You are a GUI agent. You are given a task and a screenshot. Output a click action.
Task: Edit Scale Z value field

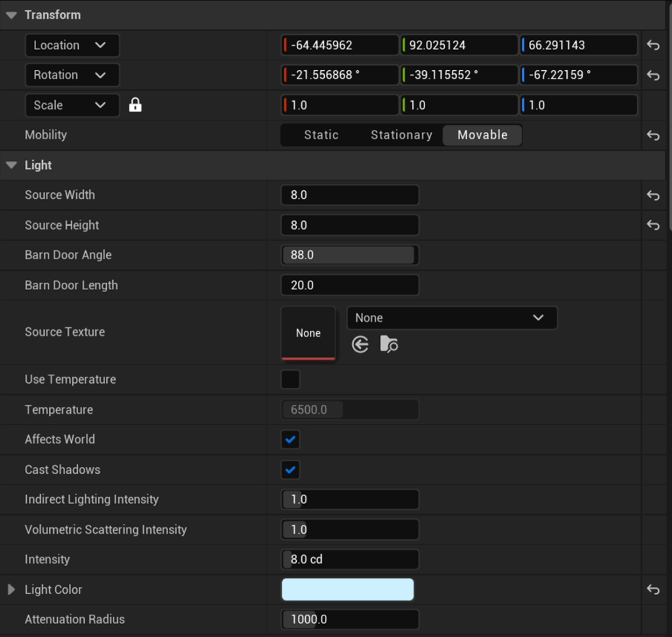click(x=579, y=105)
